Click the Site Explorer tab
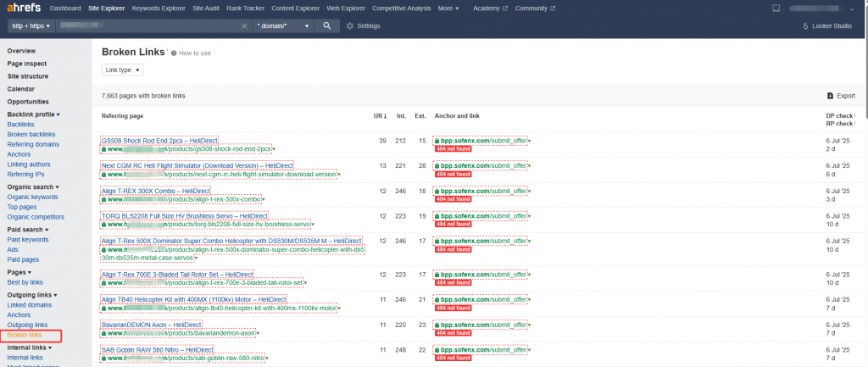The height and width of the screenshot is (367, 868). pos(107,8)
